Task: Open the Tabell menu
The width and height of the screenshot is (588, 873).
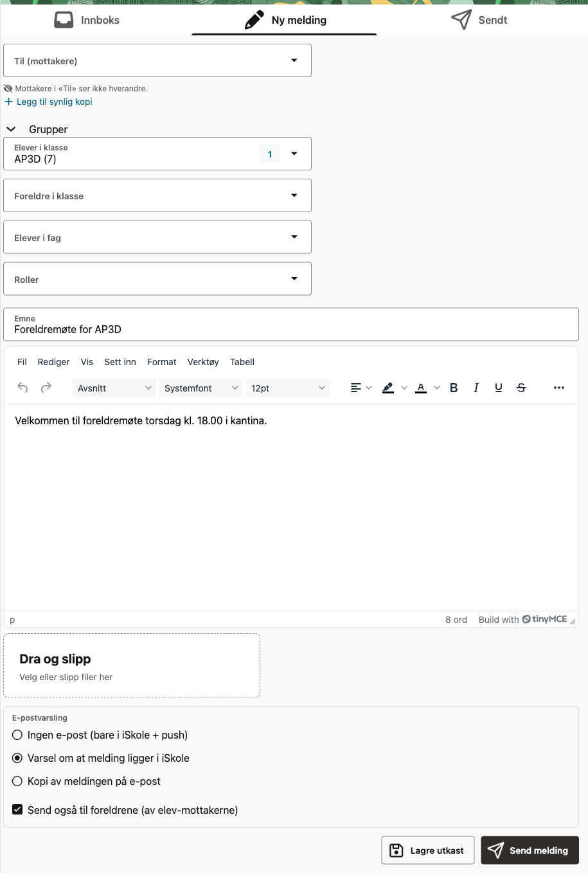Action: click(x=242, y=362)
